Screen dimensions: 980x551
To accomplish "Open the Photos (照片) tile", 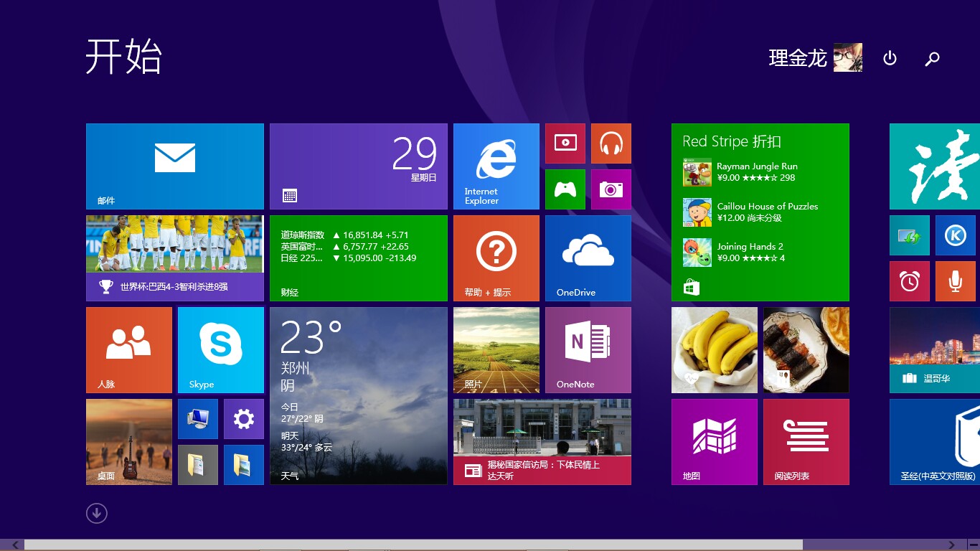I will coord(496,350).
